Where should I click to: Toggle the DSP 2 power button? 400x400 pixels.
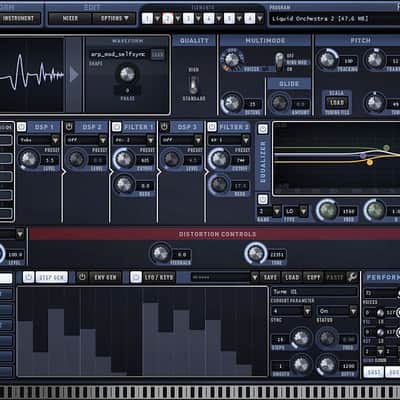pos(69,127)
